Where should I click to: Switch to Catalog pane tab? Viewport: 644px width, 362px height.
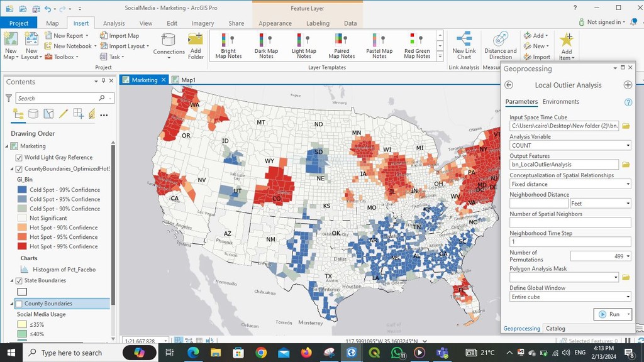pyautogui.click(x=555, y=328)
